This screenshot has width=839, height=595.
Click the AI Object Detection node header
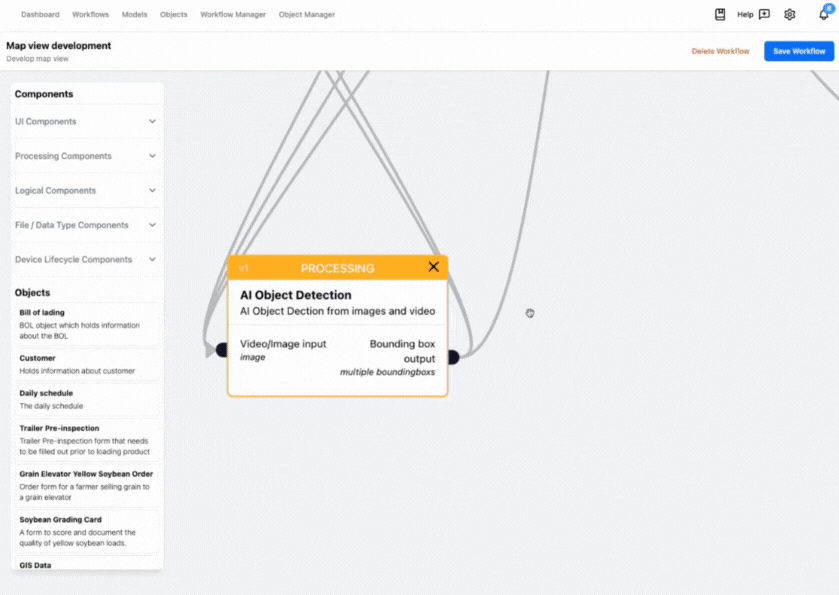pyautogui.click(x=337, y=267)
